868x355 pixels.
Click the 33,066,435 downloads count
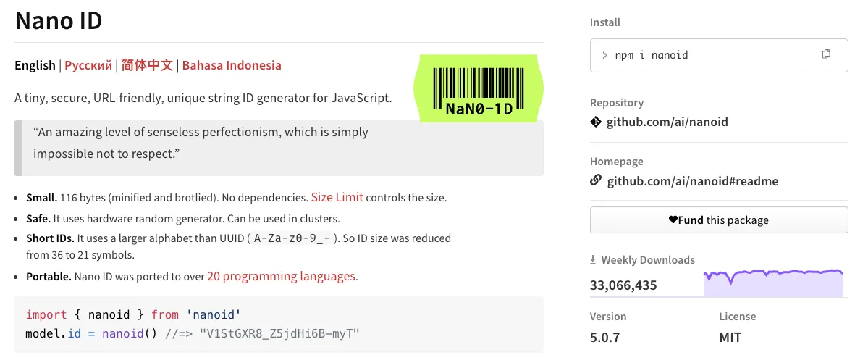pos(623,285)
